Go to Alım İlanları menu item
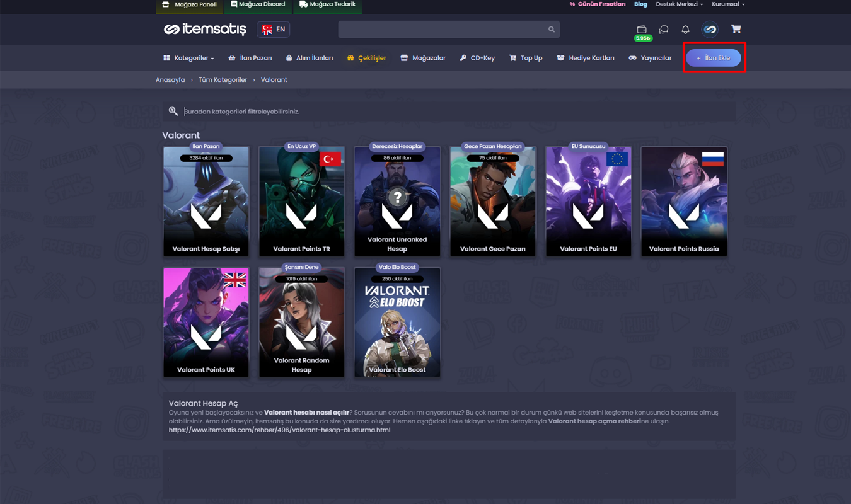The height and width of the screenshot is (504, 851). [x=309, y=58]
